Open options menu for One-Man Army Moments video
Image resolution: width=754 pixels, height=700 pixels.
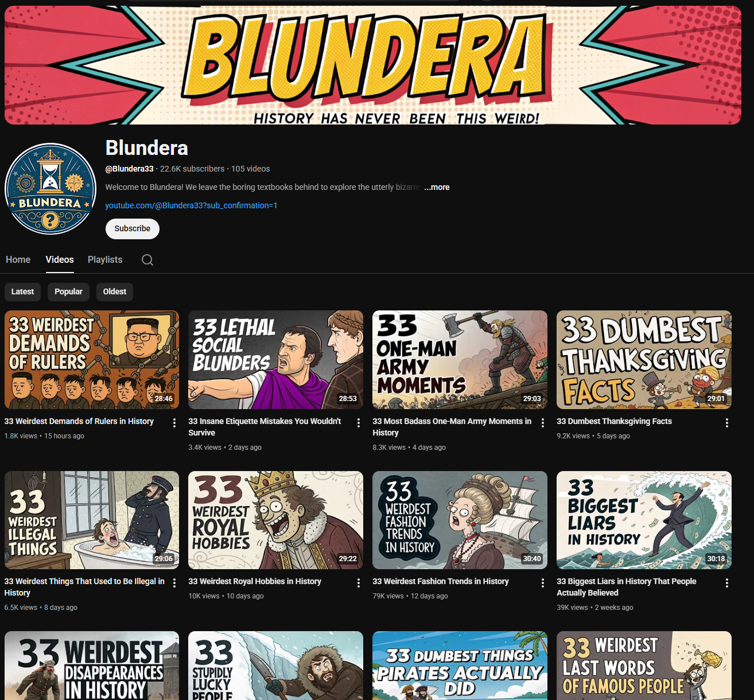tap(543, 423)
